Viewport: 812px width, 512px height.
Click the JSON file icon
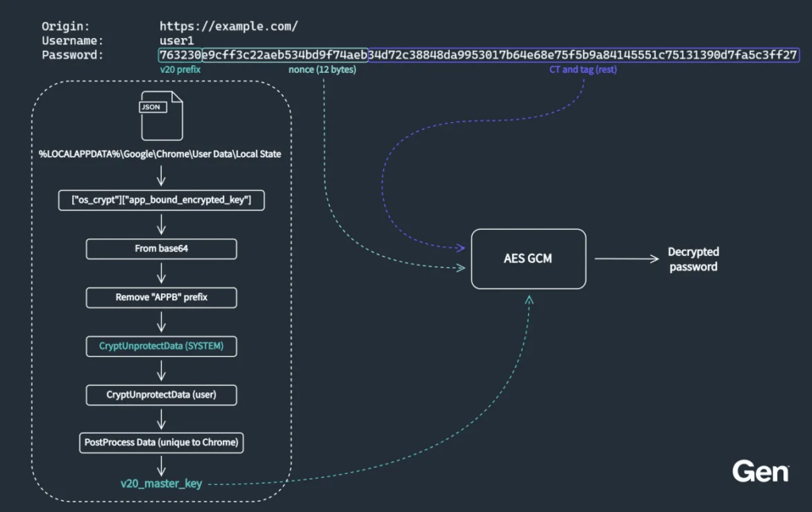[x=161, y=115]
